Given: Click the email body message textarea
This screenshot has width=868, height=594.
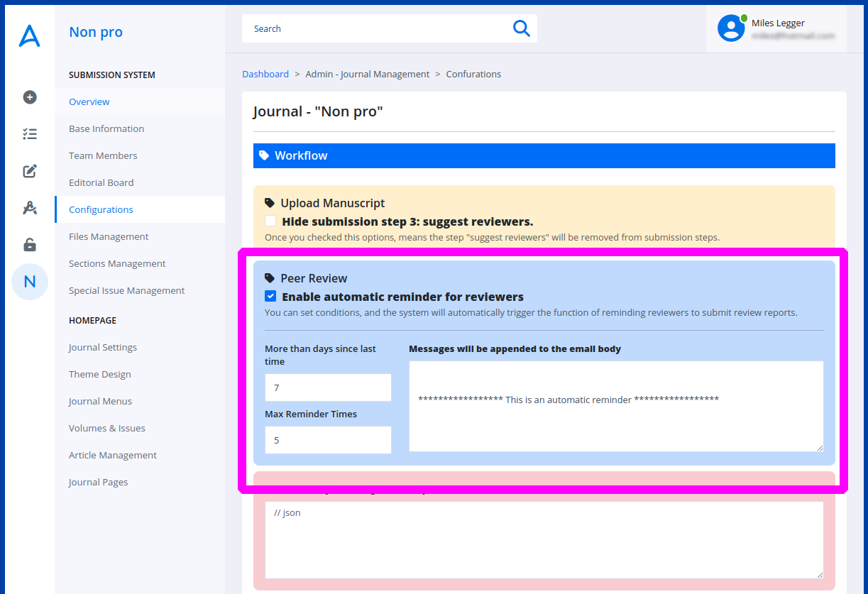Looking at the screenshot, I should coord(616,406).
